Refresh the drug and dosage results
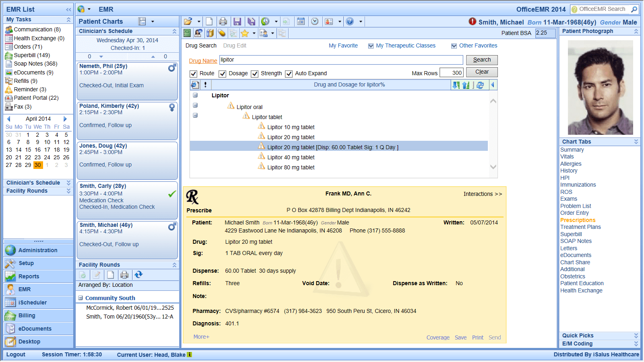644x362 pixels. coord(480,85)
